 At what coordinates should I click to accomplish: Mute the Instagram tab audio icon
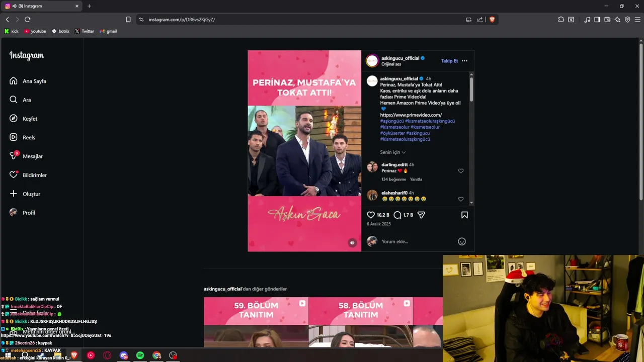14,6
